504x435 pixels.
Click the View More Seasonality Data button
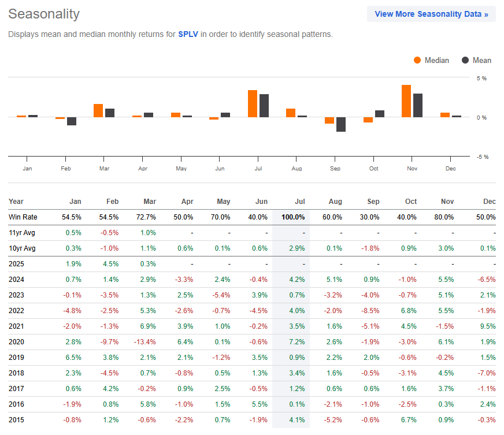pos(431,13)
